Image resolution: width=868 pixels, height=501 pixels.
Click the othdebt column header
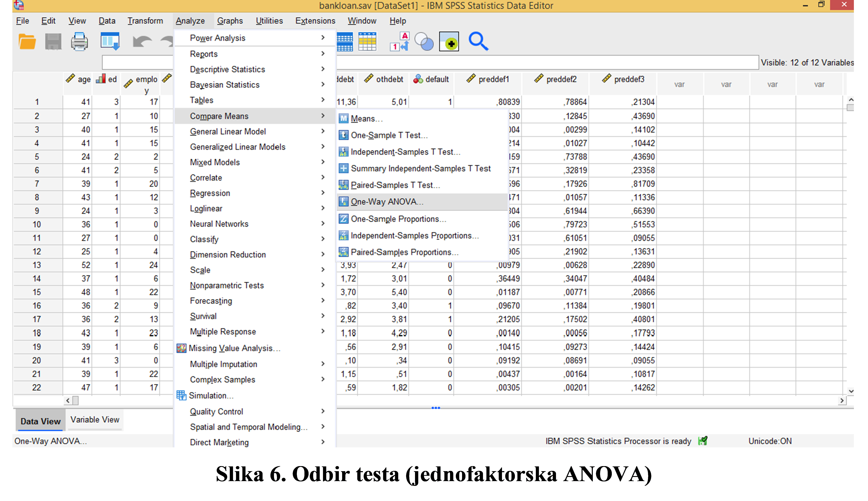click(x=384, y=84)
